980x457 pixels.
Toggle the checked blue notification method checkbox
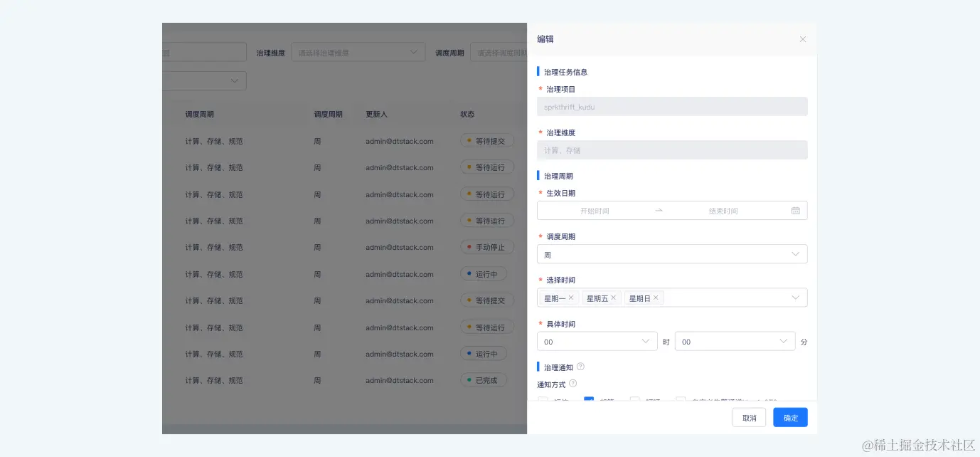point(589,400)
